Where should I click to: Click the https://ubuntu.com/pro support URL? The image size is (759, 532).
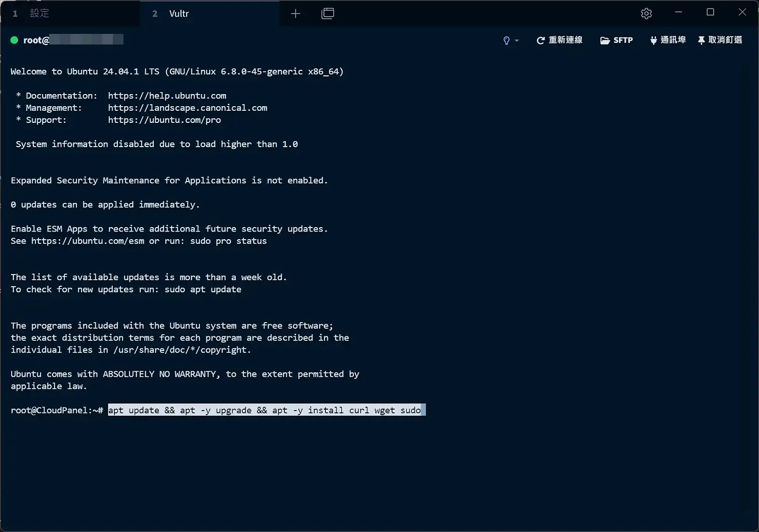[164, 120]
